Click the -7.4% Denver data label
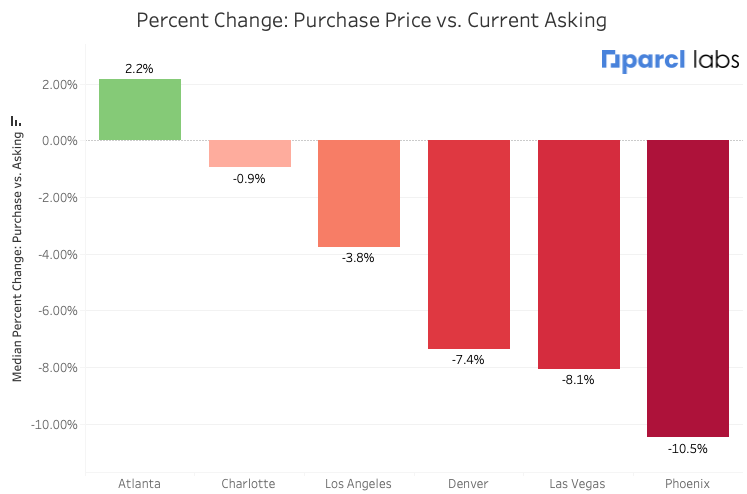 469,360
